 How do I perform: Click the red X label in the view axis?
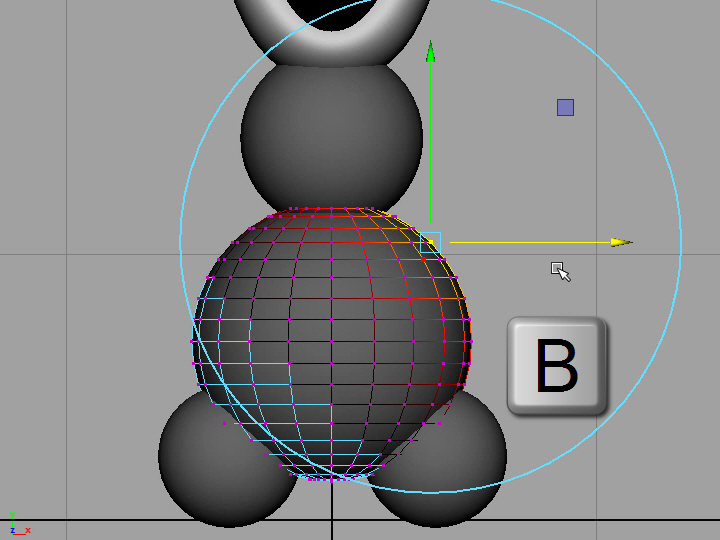pyautogui.click(x=27, y=530)
